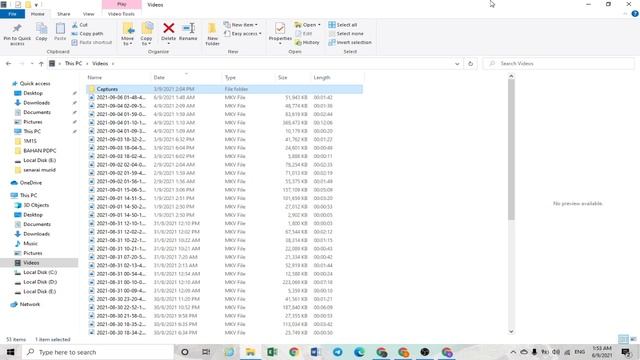
Task: Select Network in navigation pane
Action: [x=30, y=304]
